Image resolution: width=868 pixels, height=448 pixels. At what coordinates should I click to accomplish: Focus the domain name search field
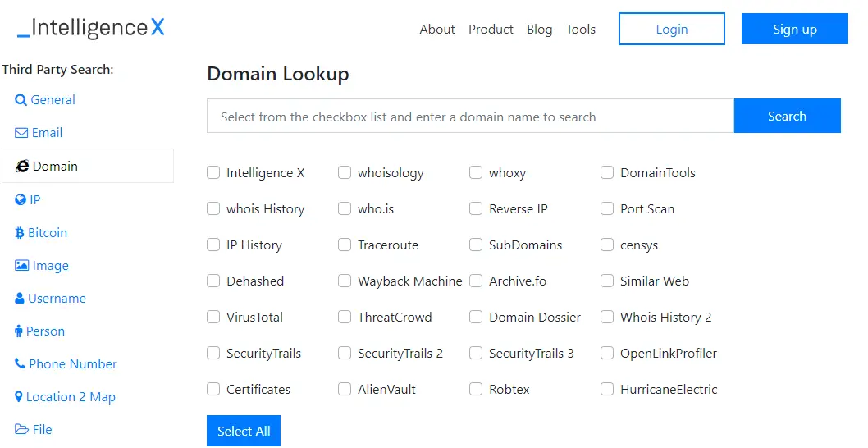click(x=470, y=117)
